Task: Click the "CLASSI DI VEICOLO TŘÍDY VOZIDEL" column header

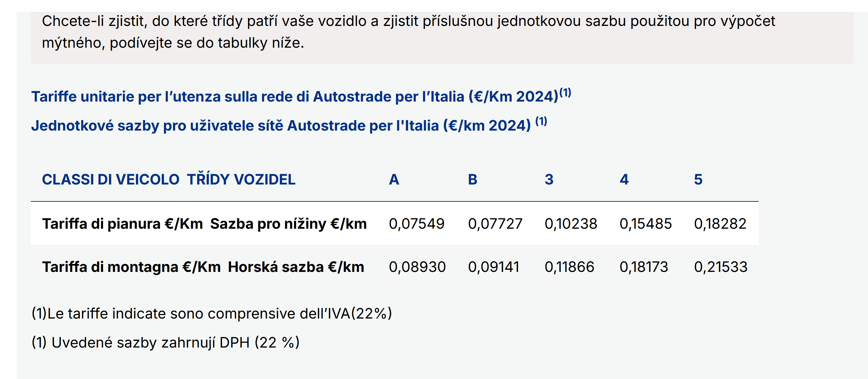Action: tap(168, 180)
